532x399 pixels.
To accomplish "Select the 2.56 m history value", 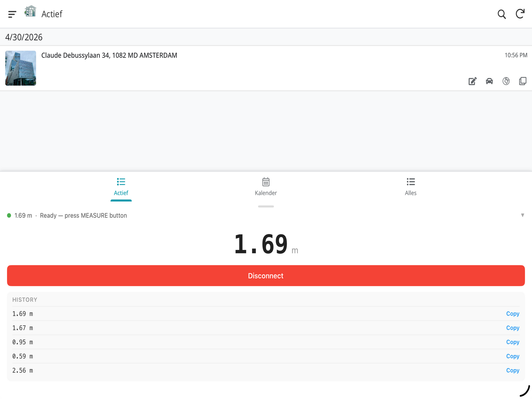I will coord(22,371).
